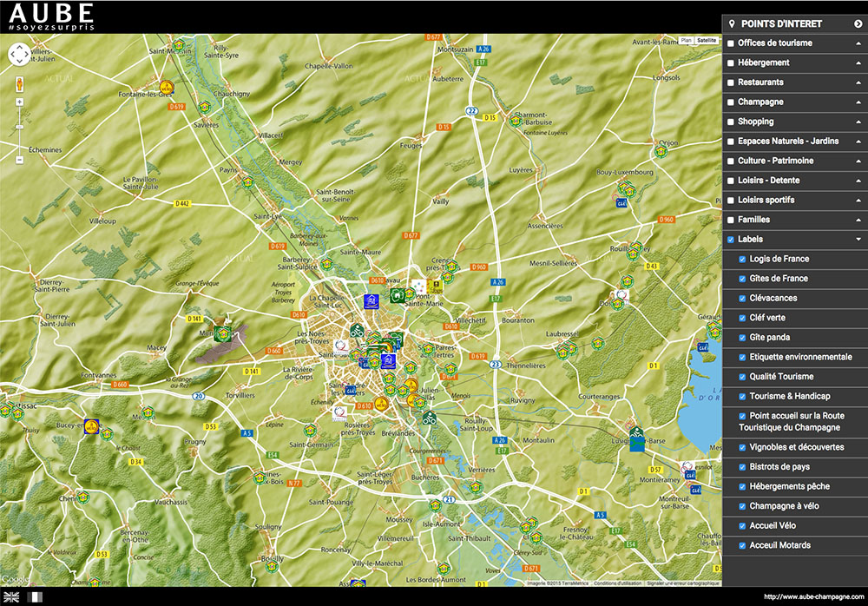
Task: Disable the Bistrots de pays filter
Action: [x=742, y=467]
